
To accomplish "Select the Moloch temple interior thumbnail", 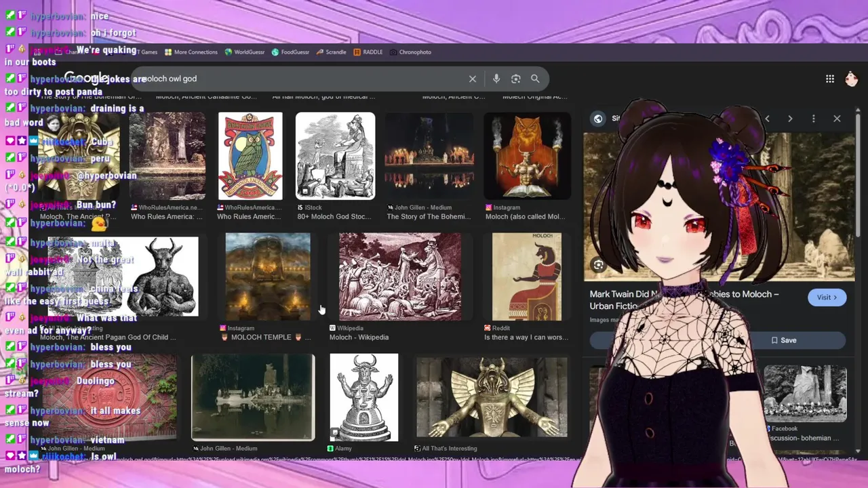I will tap(268, 277).
